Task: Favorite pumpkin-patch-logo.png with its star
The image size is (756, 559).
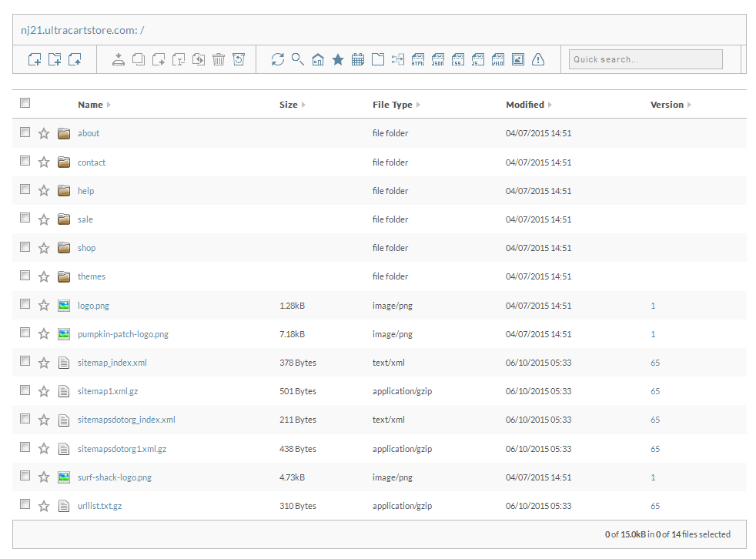Action: (x=44, y=333)
